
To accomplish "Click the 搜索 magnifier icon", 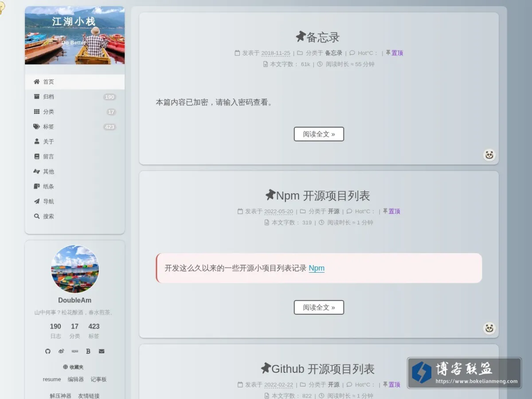I will [x=37, y=216].
